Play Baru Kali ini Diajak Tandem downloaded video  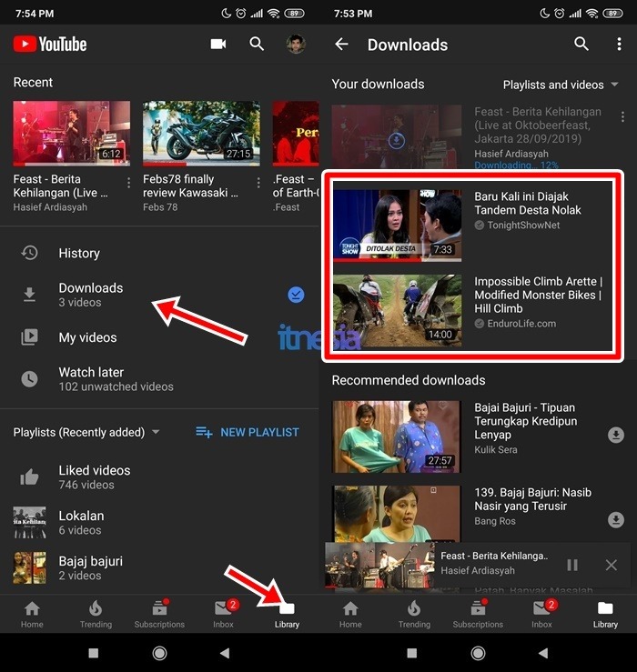coord(397,226)
